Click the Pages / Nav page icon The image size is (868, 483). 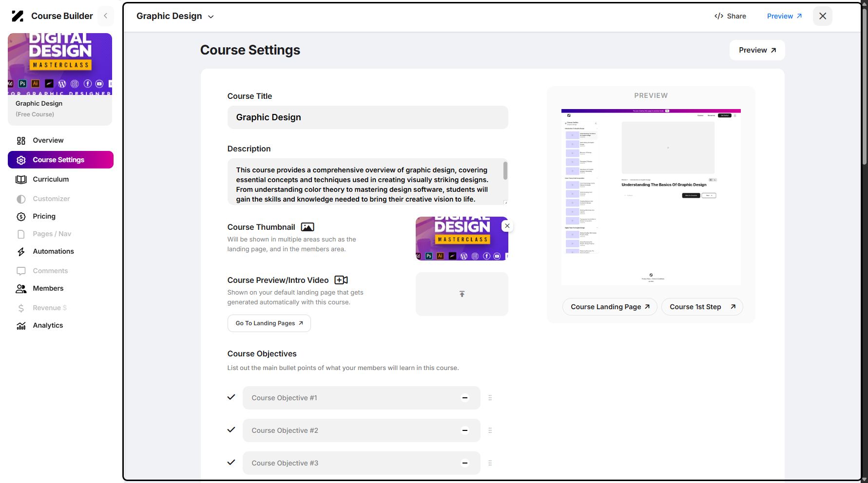pyautogui.click(x=21, y=234)
